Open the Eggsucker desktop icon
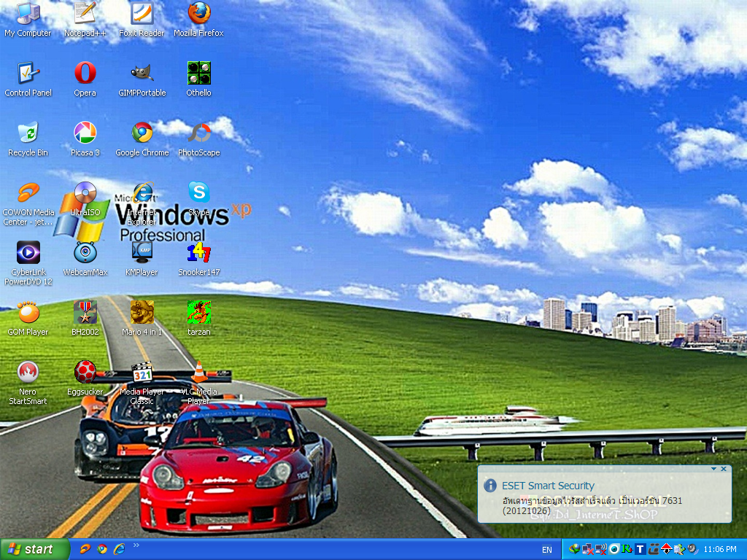Screen dimensions: 747x560 [85, 378]
